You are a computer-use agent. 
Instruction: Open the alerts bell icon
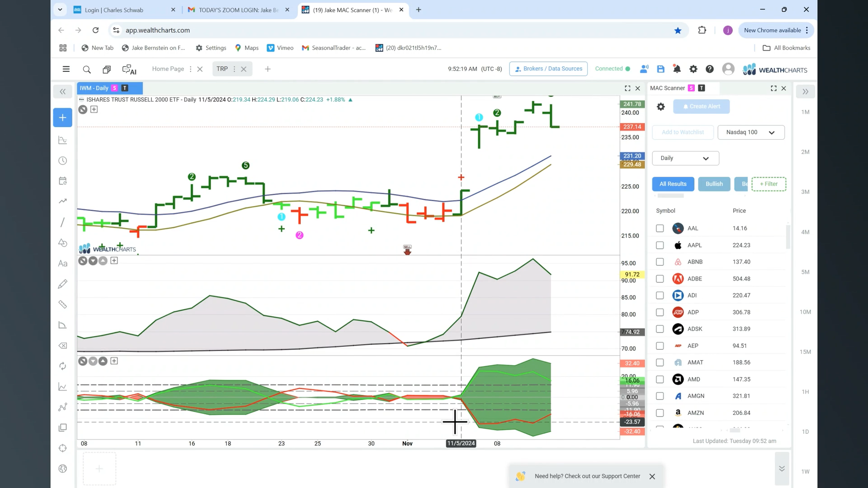[x=677, y=69]
